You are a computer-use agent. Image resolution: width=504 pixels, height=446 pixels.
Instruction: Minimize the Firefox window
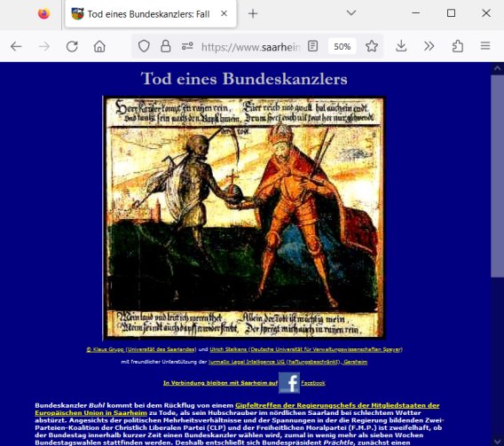(x=416, y=13)
